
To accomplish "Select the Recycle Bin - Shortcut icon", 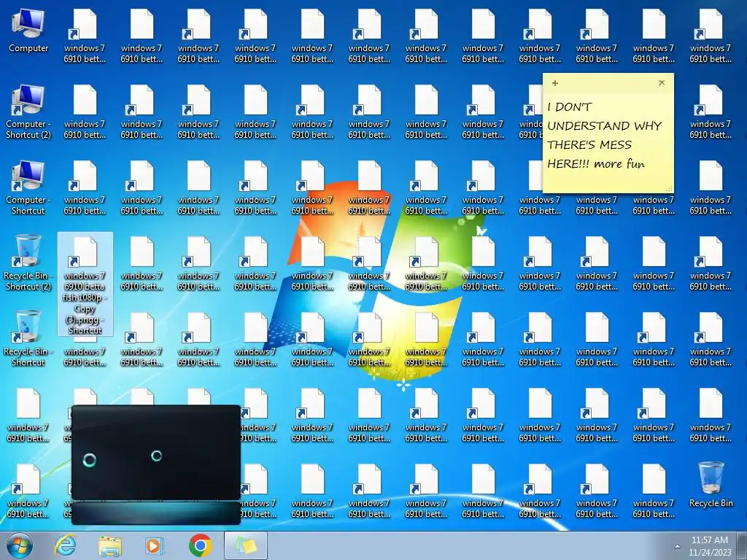I will point(28,339).
